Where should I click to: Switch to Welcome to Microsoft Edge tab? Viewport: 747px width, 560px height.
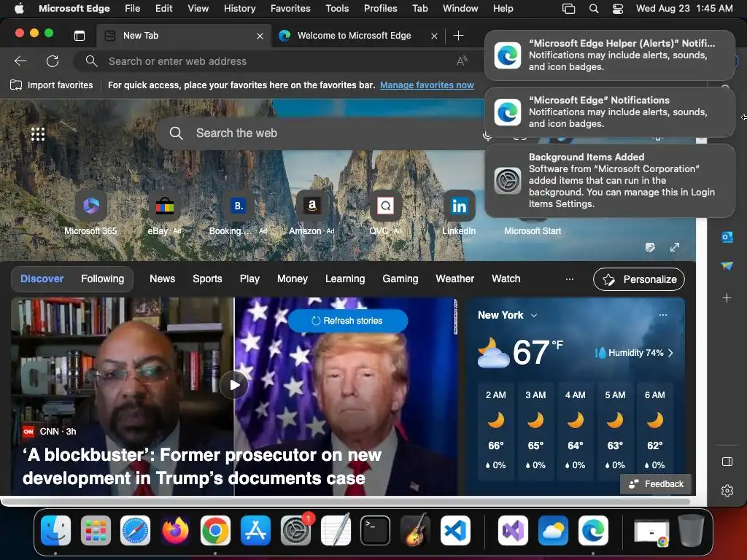click(358, 36)
